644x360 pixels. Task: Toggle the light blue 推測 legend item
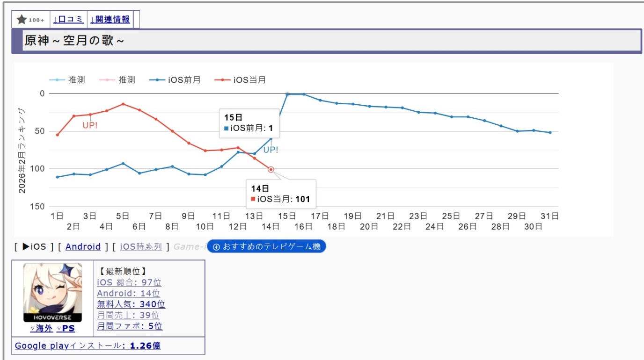(67, 80)
